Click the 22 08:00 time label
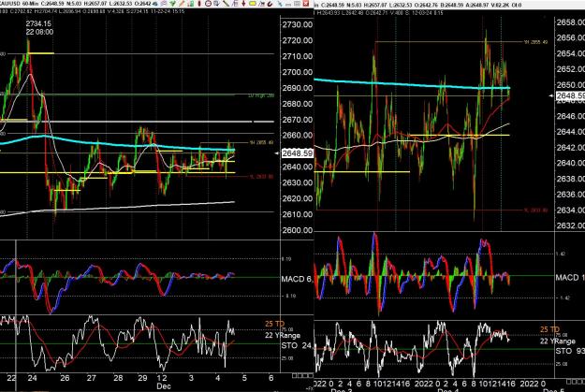Viewport: 585px width, 392px height. coord(39,32)
